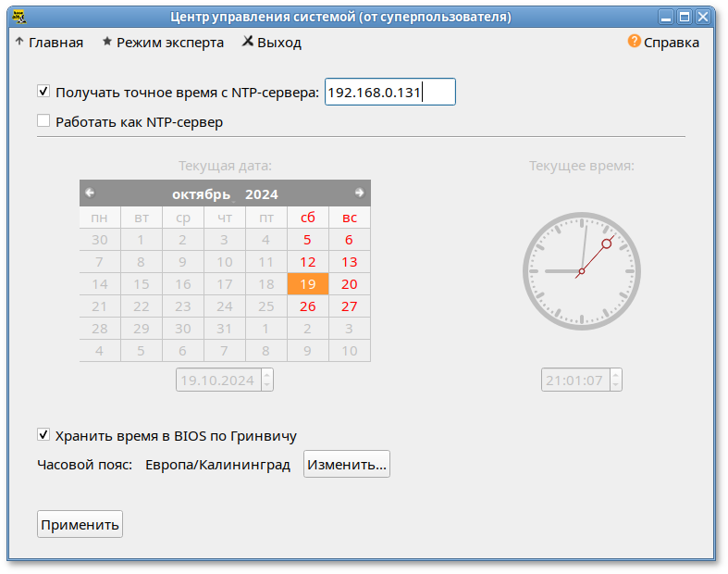
Task: Select Saturday 12 in calendar
Action: (308, 262)
